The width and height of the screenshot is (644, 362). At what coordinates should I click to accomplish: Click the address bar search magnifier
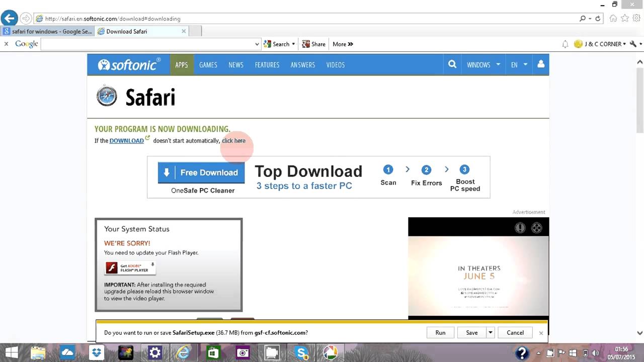[x=582, y=19]
